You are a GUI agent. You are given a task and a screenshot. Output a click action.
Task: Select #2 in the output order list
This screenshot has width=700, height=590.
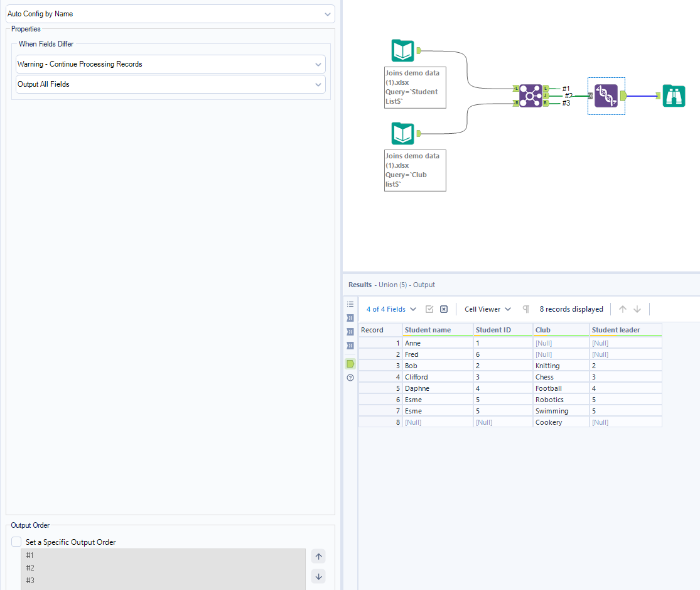30,568
